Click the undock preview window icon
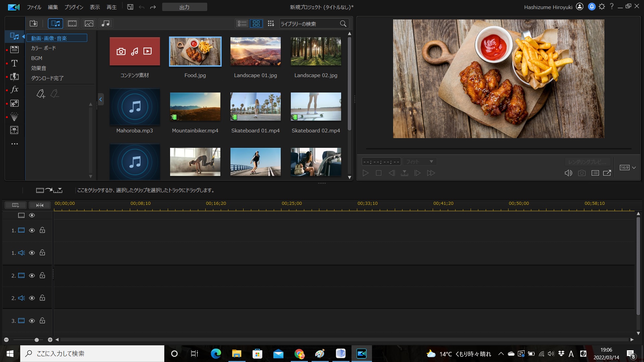Screen dimensions: 644x362 pyautogui.click(x=607, y=173)
